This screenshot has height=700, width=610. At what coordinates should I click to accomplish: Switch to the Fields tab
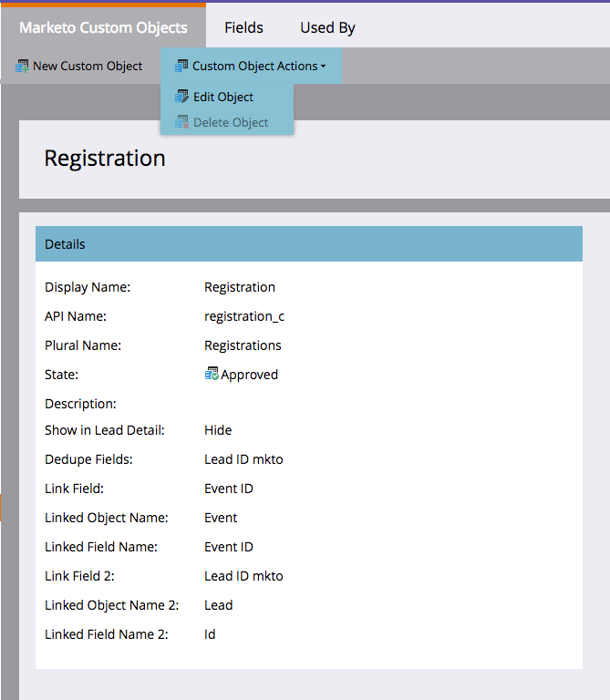(243, 27)
